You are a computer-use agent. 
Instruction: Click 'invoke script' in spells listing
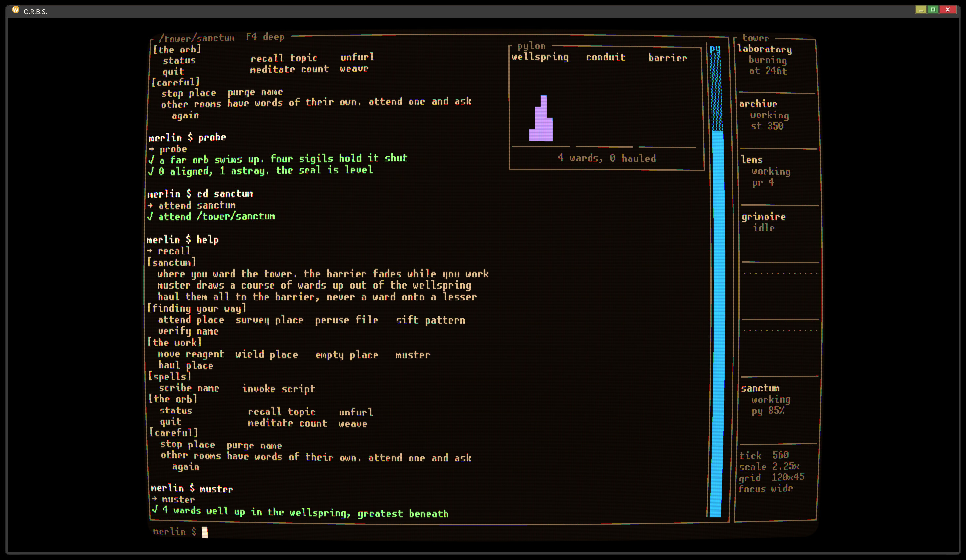point(279,389)
